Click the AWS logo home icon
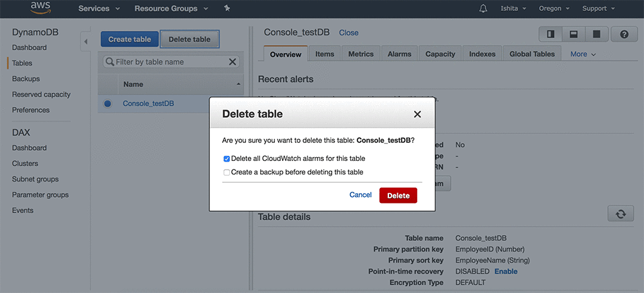The width and height of the screenshot is (644, 293). (39, 7)
